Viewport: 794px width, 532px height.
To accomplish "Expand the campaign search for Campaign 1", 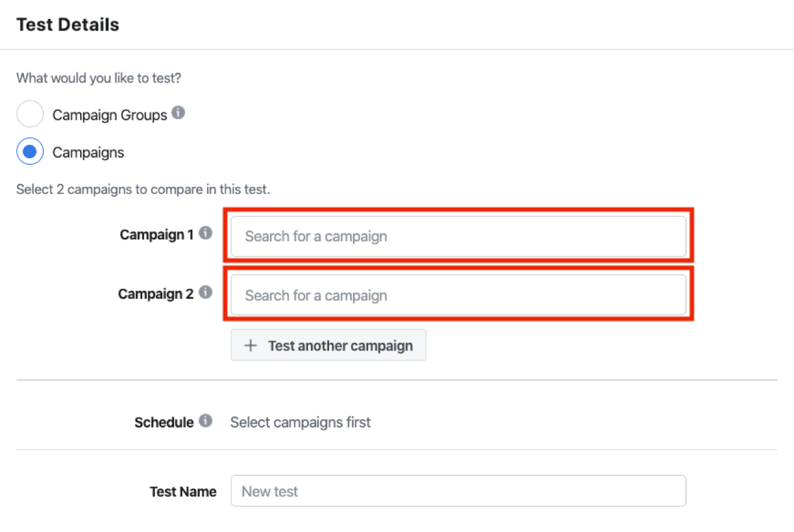I will (458, 236).
